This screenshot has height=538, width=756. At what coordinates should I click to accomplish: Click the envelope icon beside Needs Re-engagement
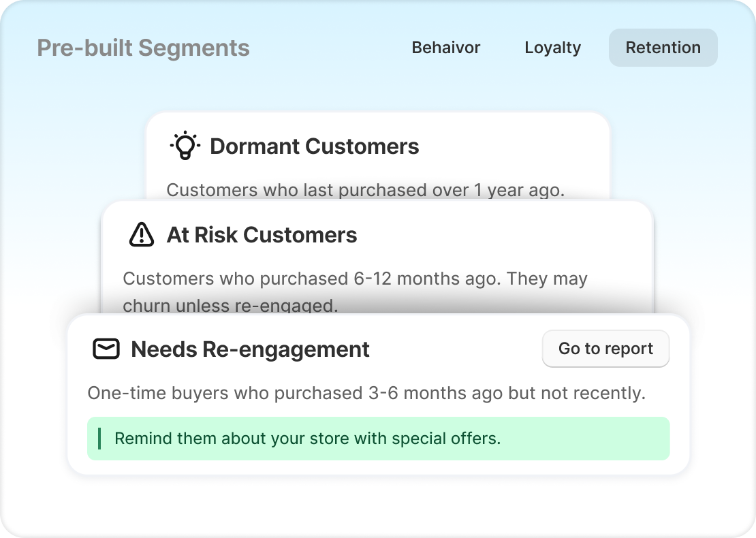pyautogui.click(x=106, y=349)
